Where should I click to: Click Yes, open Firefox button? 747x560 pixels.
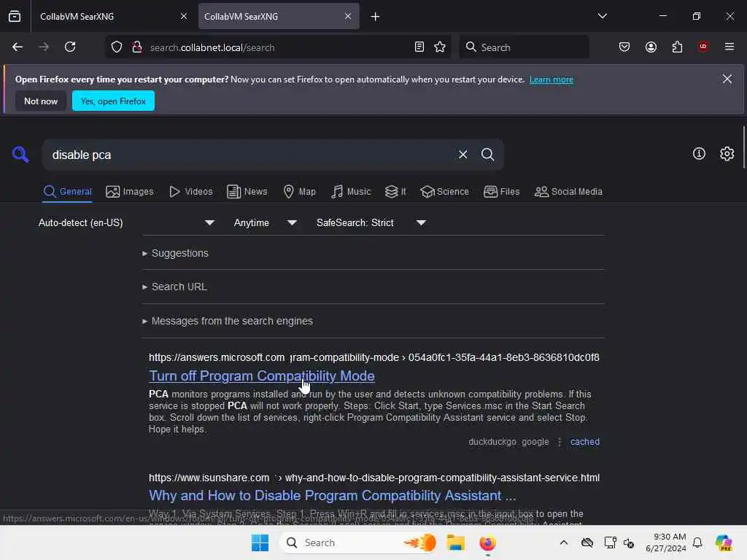113,101
